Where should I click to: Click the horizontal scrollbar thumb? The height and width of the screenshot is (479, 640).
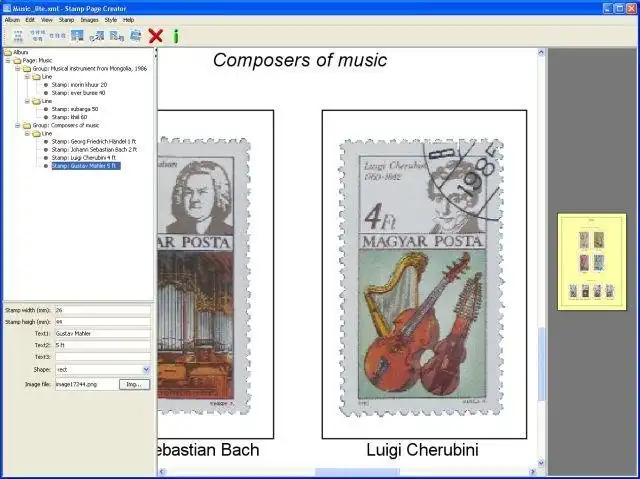click(357, 472)
